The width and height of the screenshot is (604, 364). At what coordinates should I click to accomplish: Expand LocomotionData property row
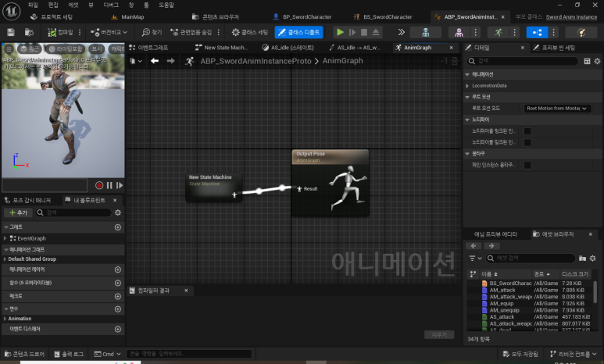click(467, 85)
